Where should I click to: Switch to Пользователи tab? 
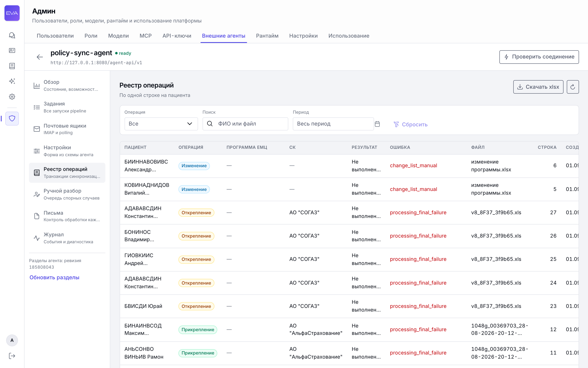pyautogui.click(x=55, y=36)
